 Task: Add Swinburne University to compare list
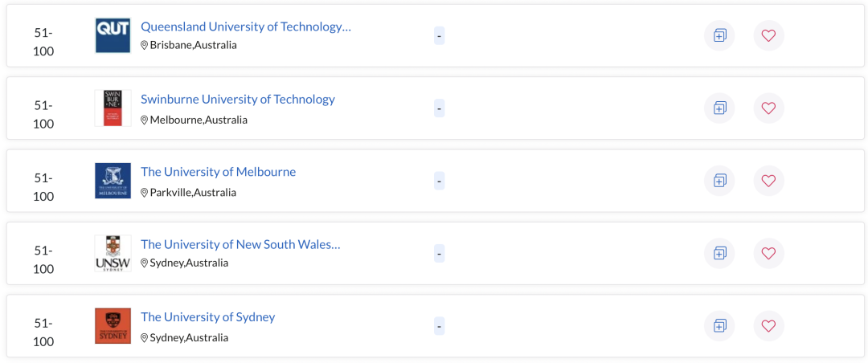pos(719,108)
